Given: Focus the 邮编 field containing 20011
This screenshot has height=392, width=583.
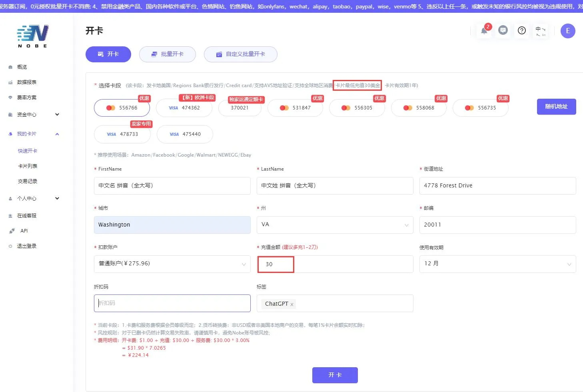Looking at the screenshot, I should (498, 225).
